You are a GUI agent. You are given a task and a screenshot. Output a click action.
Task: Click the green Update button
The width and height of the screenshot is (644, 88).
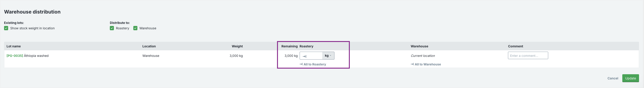coord(630,78)
